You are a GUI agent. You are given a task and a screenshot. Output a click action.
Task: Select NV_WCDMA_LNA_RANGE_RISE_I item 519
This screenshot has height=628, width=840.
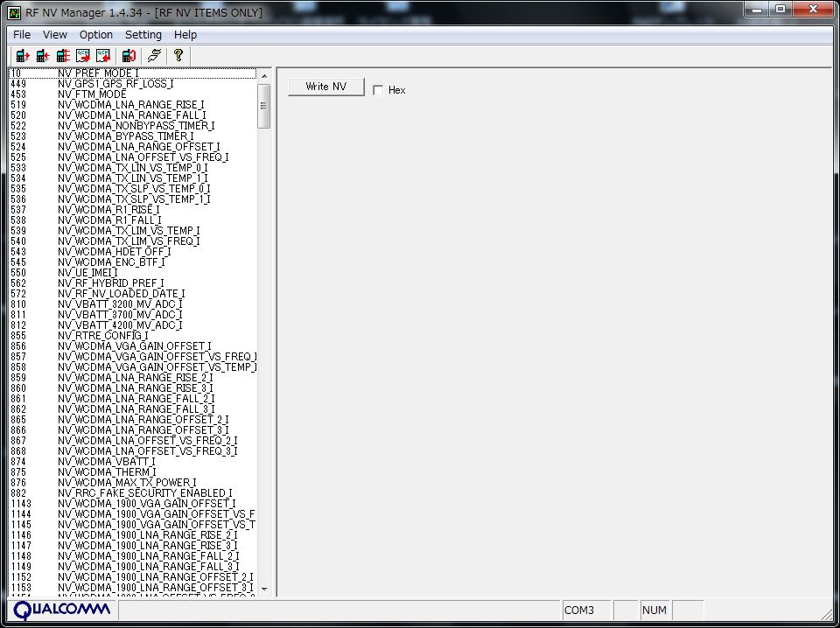[x=131, y=105]
